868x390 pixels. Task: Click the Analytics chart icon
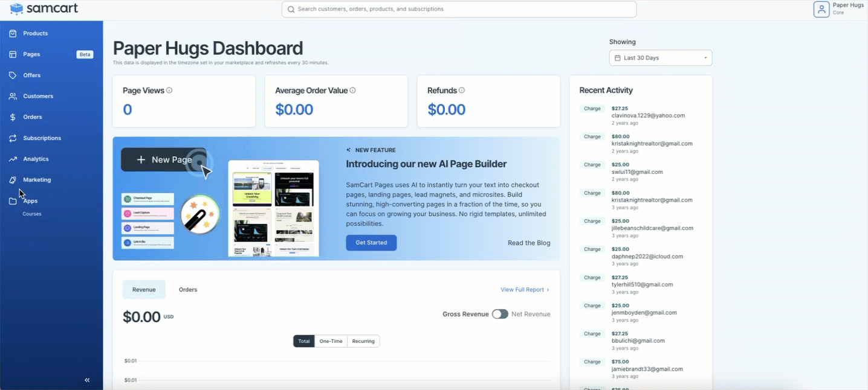click(x=13, y=159)
